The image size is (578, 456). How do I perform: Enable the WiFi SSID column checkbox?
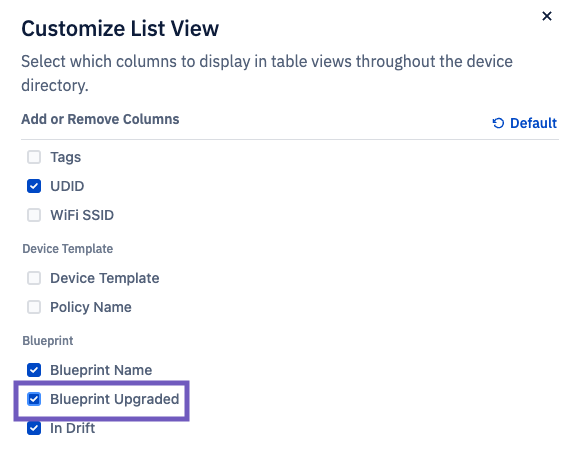(34, 215)
